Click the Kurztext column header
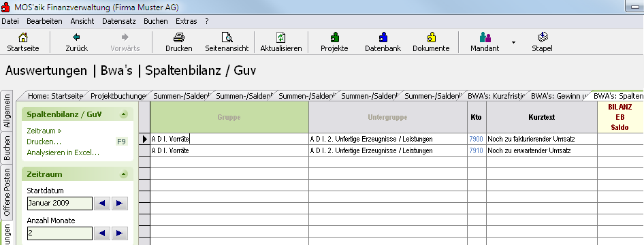 542,117
